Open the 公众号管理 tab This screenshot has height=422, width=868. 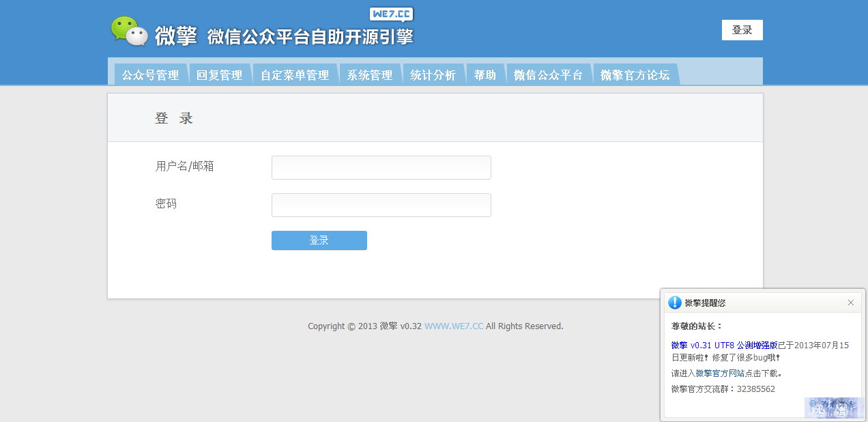point(150,75)
